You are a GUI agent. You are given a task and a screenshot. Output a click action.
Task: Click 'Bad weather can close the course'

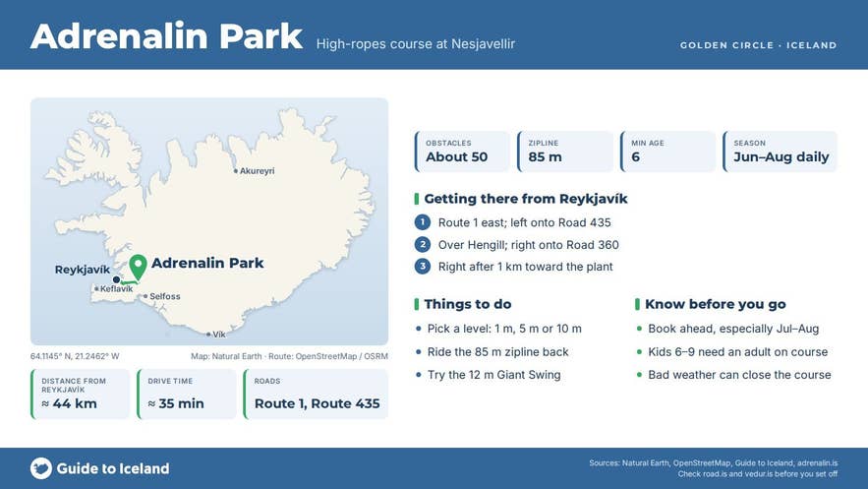tap(739, 375)
